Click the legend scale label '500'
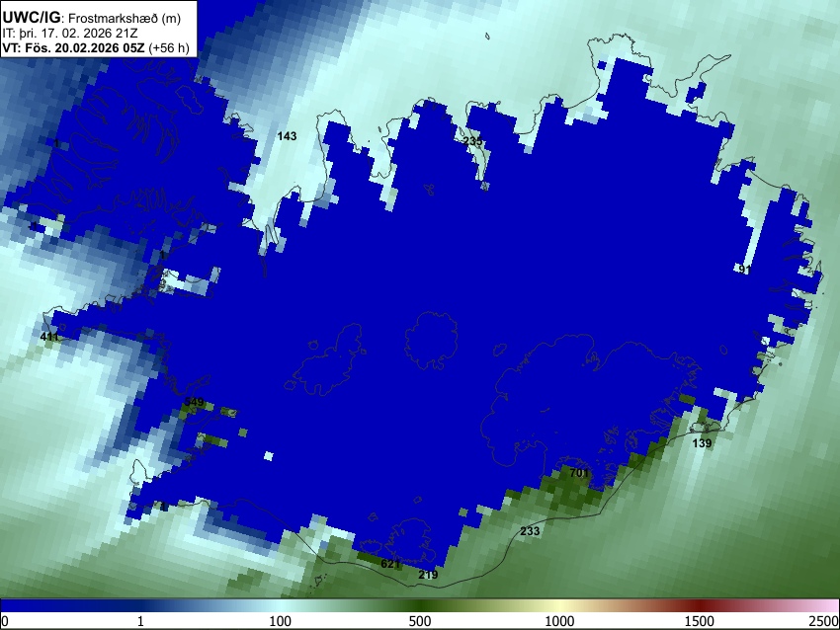Screen dimensions: 840x630 [419, 621]
